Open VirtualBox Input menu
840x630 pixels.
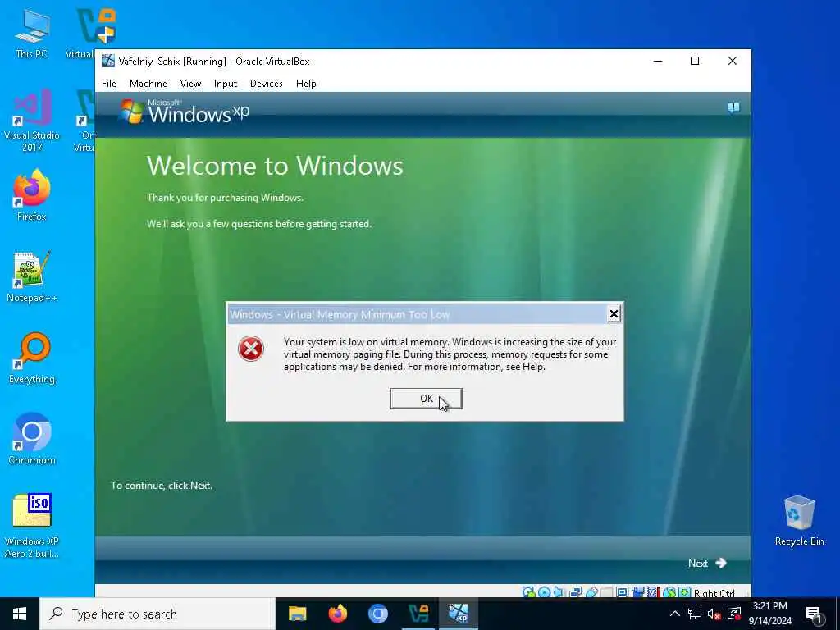point(226,84)
